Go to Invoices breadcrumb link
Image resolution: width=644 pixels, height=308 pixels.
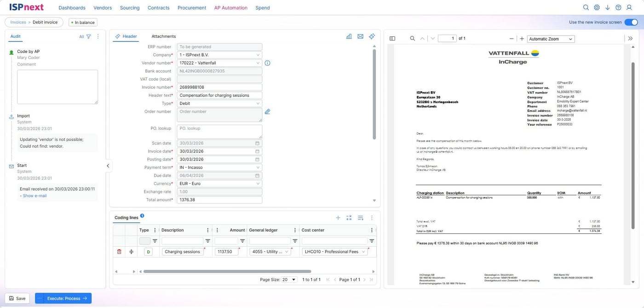coord(18,22)
